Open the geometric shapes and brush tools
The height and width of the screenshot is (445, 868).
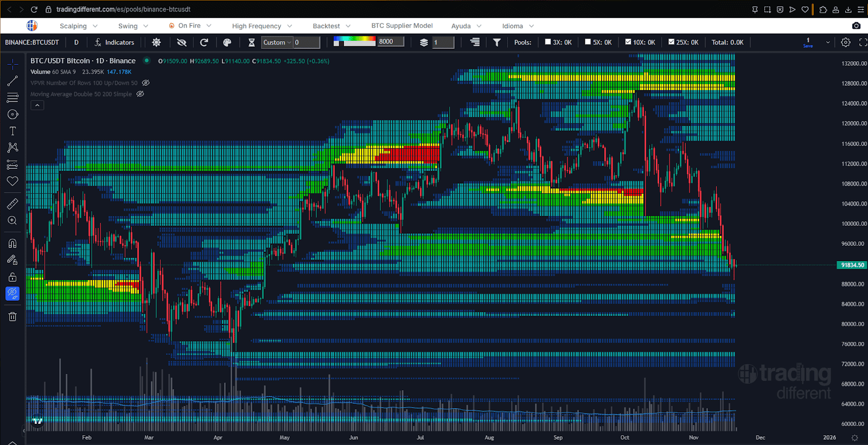[12, 115]
